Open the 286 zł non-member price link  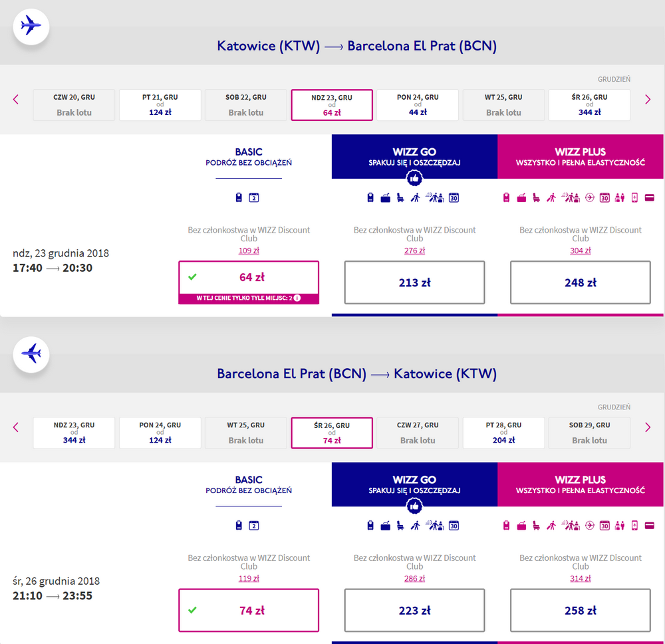point(414,578)
